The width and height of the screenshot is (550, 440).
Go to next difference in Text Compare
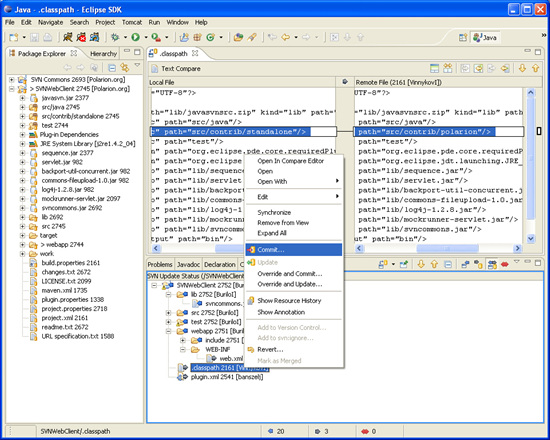point(522,68)
